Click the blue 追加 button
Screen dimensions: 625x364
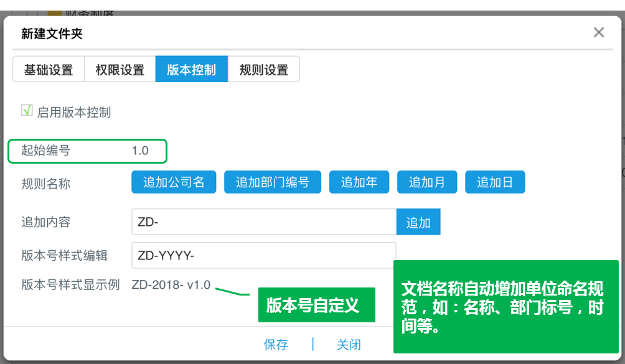point(418,222)
